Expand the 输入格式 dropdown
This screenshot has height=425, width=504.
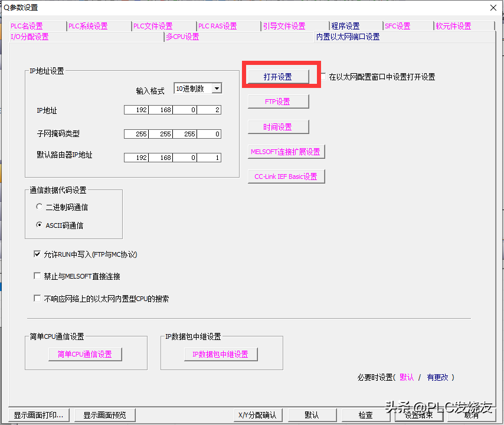tap(216, 89)
